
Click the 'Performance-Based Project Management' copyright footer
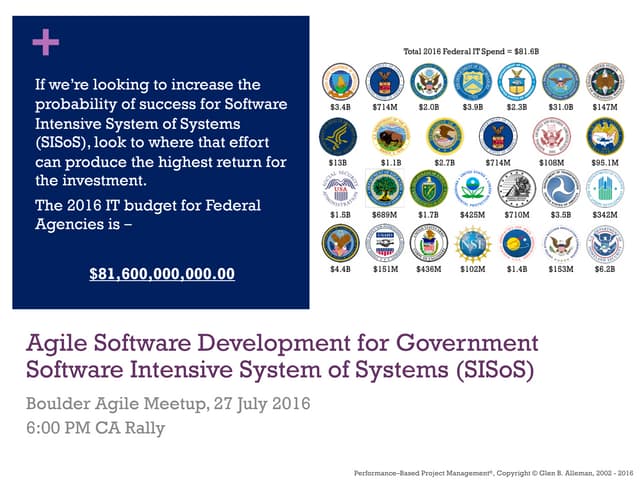tap(493, 473)
